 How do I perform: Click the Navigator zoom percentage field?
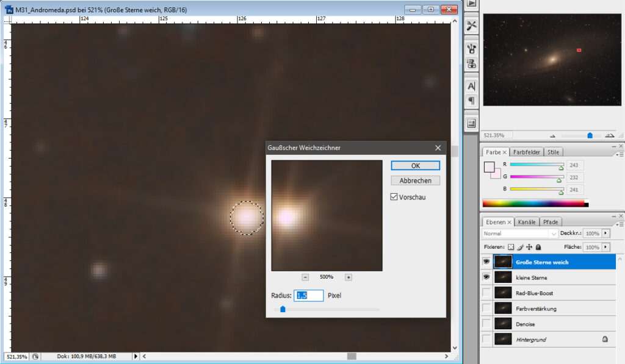coord(496,135)
